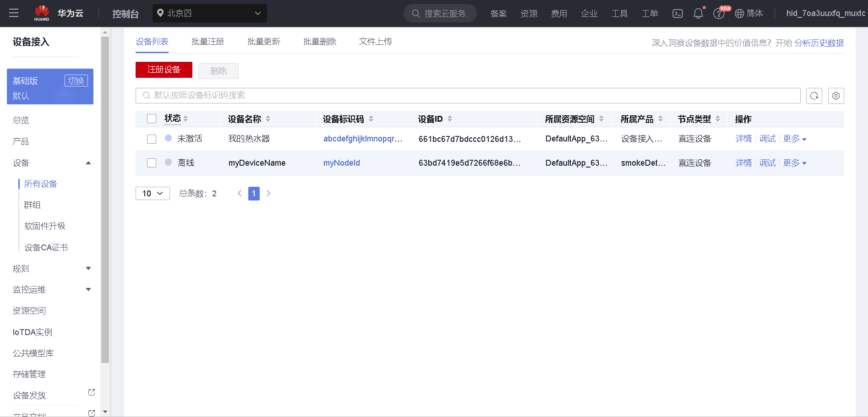Expand the 规则 sidebar section
Screen dimensions: 868x417
pos(88,269)
